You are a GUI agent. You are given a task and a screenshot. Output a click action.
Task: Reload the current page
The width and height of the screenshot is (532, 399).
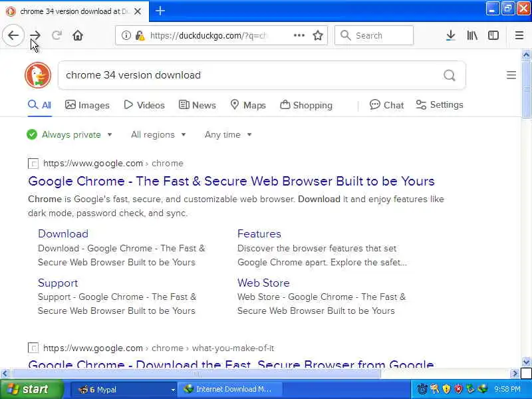pos(57,35)
